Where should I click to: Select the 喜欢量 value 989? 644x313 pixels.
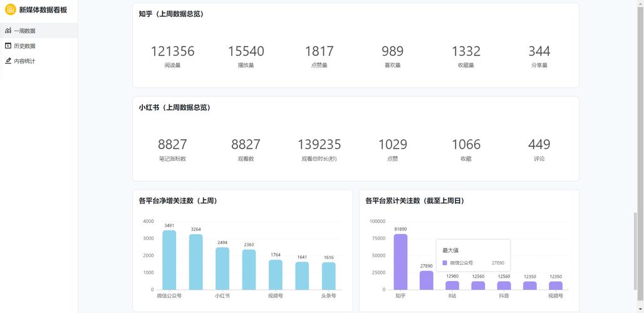point(393,51)
